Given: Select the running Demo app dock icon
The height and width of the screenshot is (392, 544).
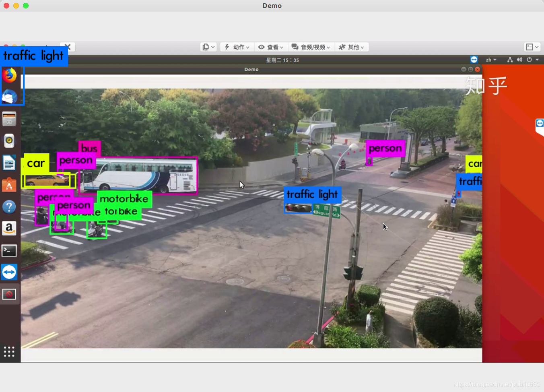Looking at the screenshot, I should [x=9, y=294].
